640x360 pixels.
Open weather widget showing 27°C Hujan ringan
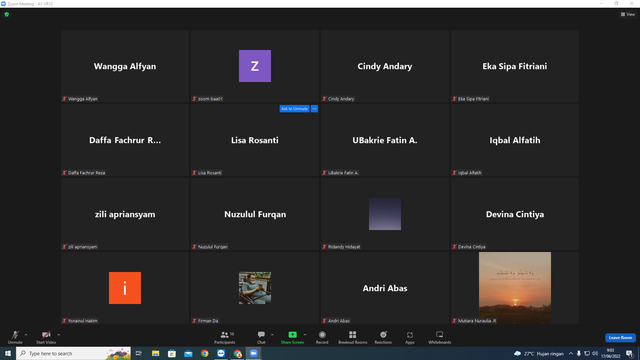click(x=539, y=353)
